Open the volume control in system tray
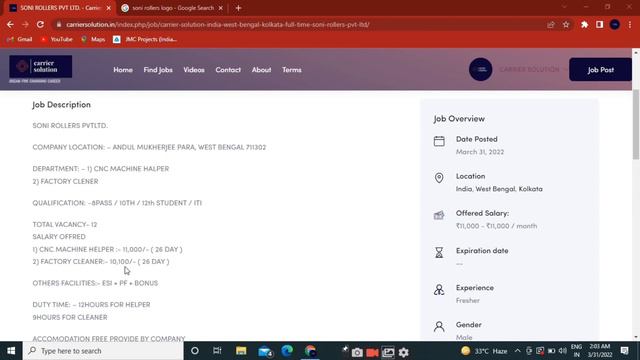640x360 pixels. click(x=562, y=351)
